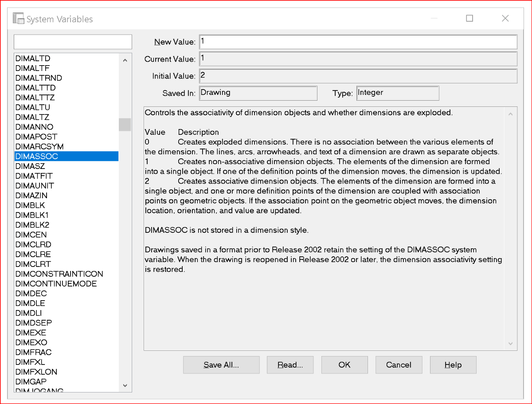Select DIMBLK1 variable
This screenshot has height=404, width=532.
tap(66, 215)
